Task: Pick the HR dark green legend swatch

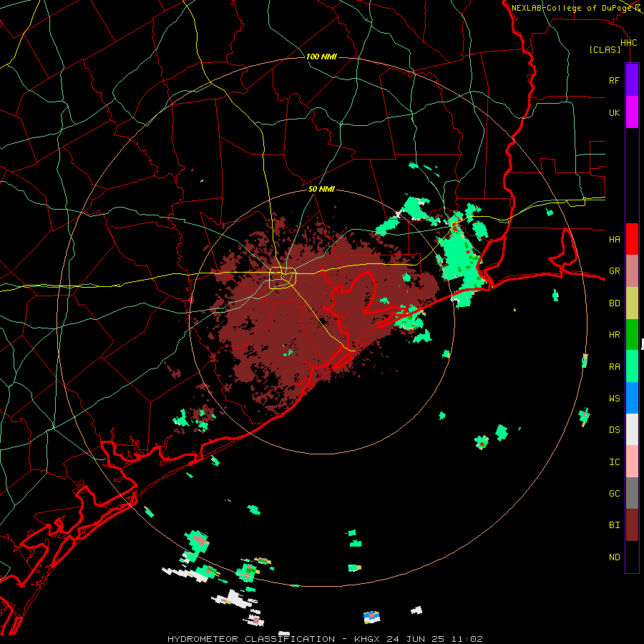Action: tap(632, 335)
